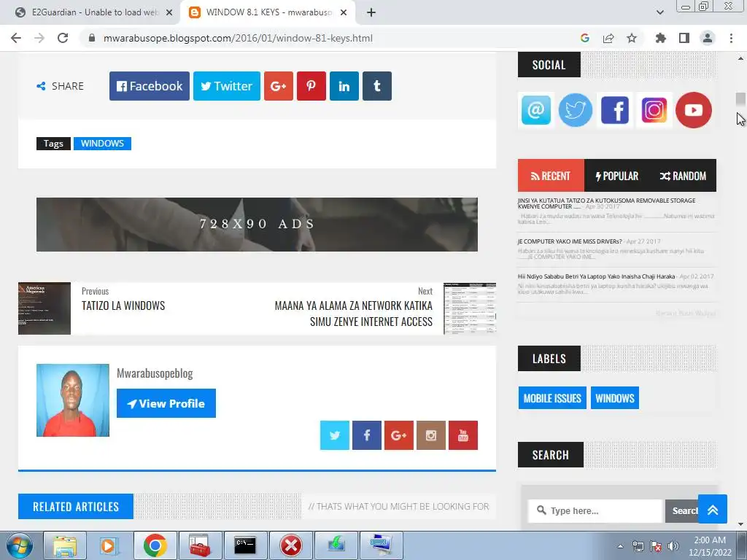Image resolution: width=747 pixels, height=560 pixels.
Task: Click the taskbar clock 2:00 AM
Action: [x=709, y=540]
